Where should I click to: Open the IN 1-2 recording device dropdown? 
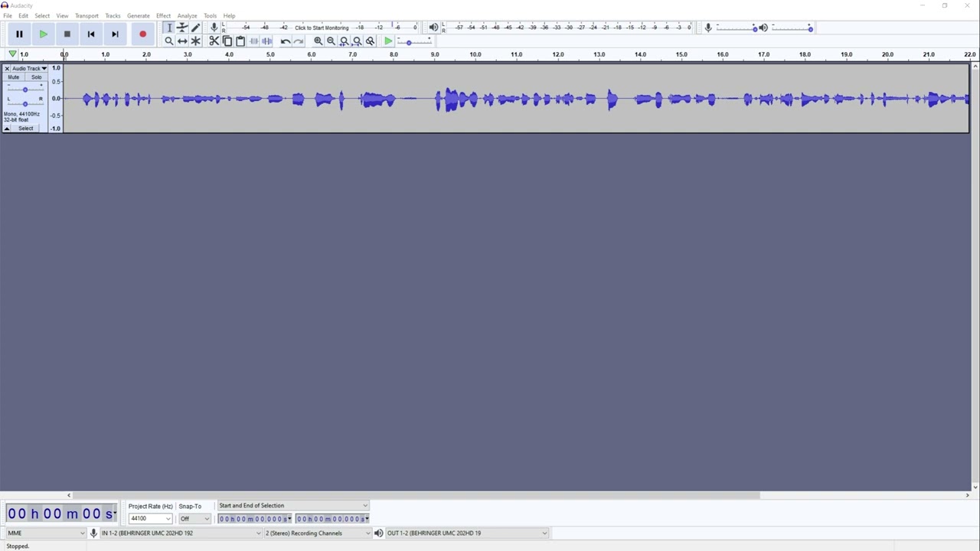point(181,533)
